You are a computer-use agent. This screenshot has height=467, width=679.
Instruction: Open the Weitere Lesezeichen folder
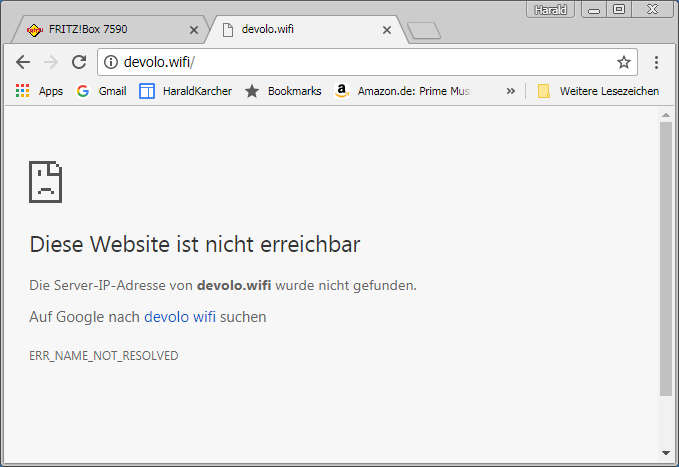[598, 91]
